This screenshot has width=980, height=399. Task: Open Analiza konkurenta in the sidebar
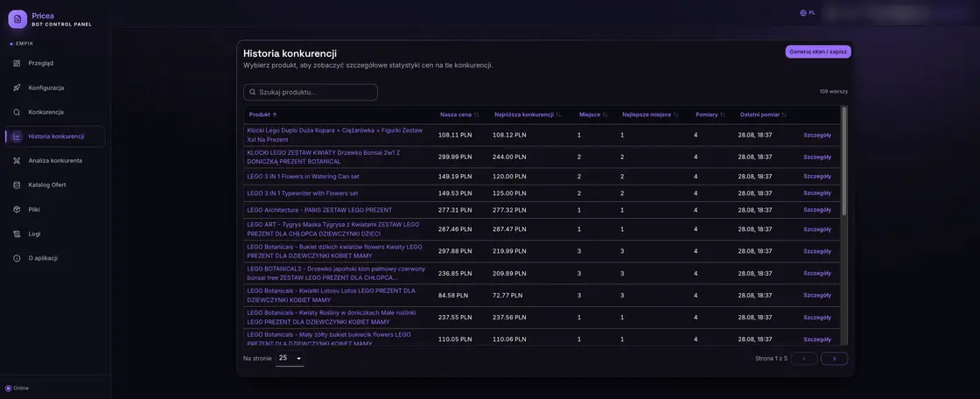click(x=55, y=161)
